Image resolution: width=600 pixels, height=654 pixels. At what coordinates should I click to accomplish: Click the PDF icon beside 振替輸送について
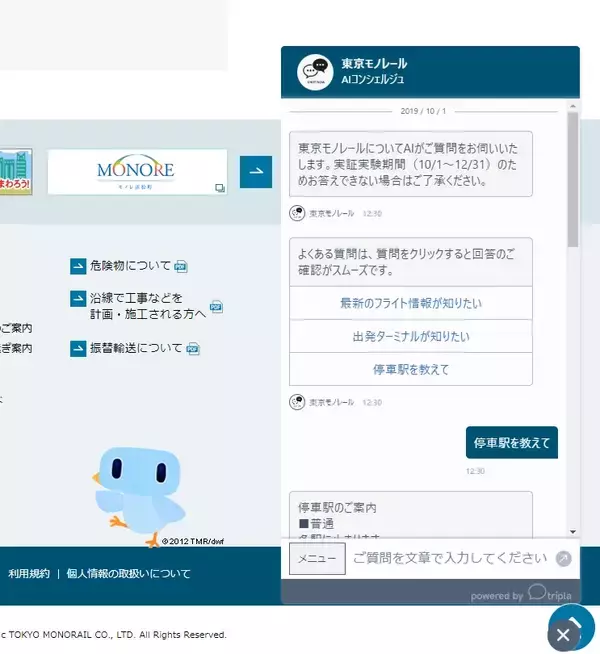(x=193, y=349)
